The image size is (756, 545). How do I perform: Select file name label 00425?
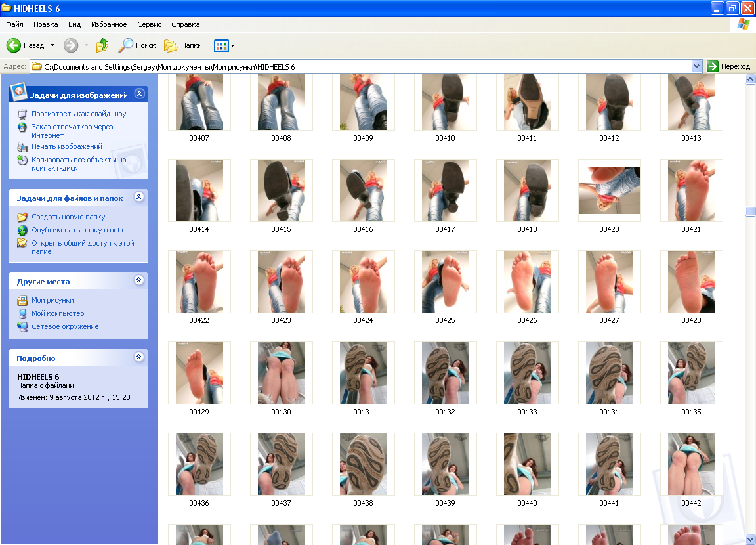445,320
